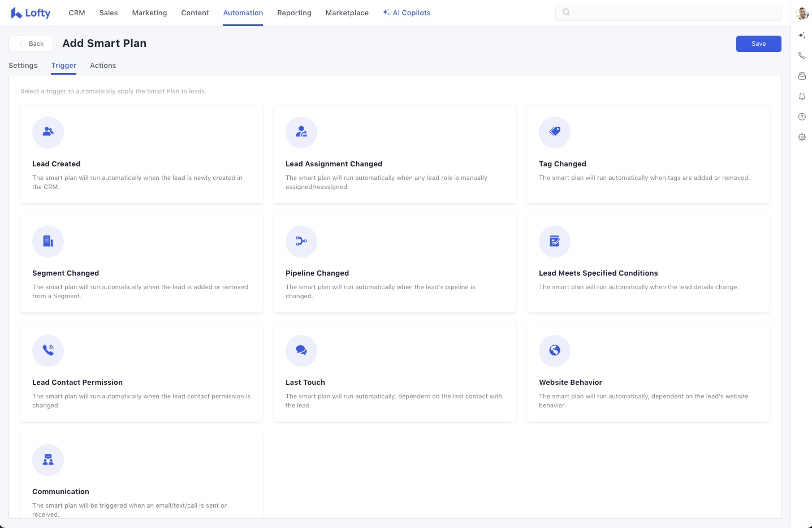This screenshot has width=812, height=528.
Task: Choose the Segment Changed document icon
Action: (48, 241)
